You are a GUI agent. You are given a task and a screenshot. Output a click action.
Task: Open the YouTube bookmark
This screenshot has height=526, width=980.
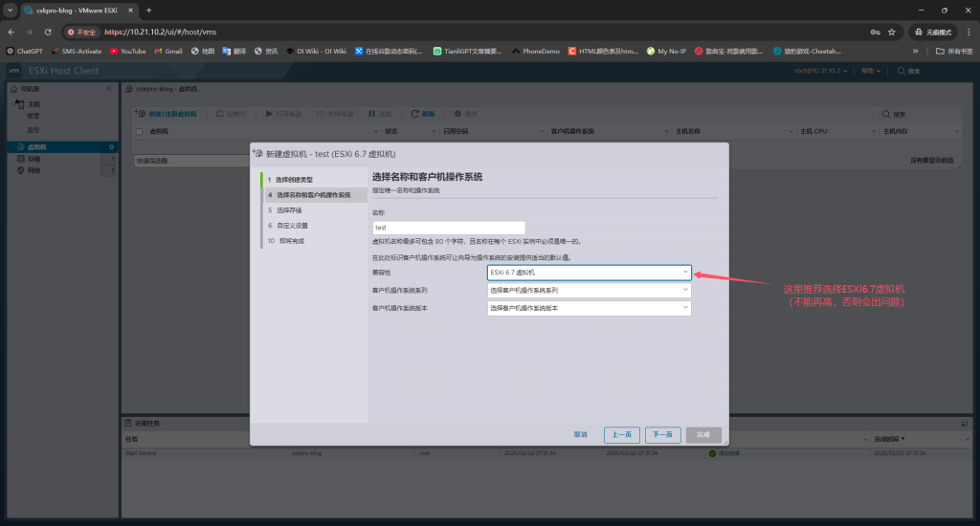127,52
